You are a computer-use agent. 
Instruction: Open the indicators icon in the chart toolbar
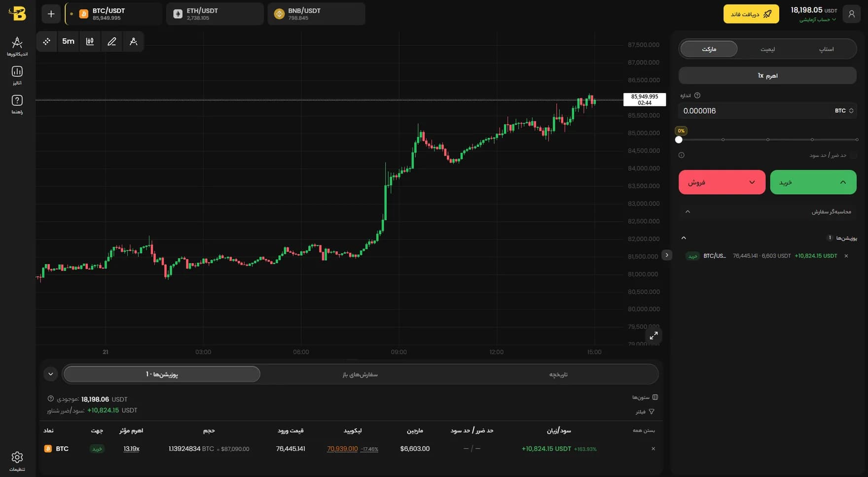tap(134, 41)
